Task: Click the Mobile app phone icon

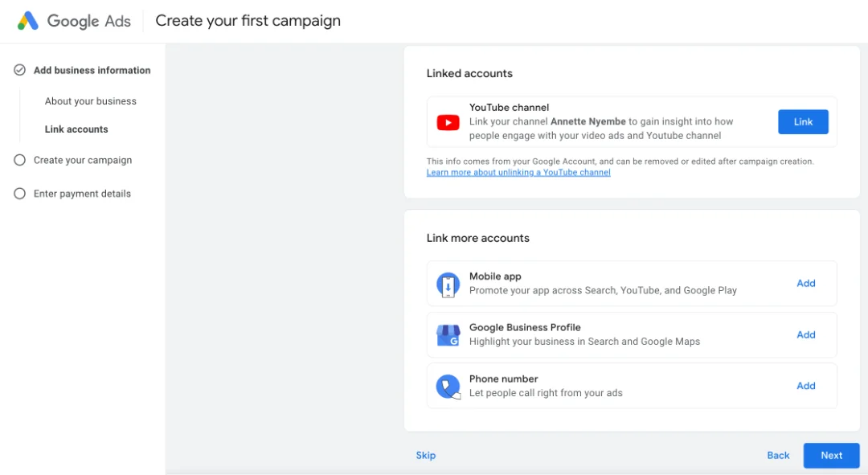Action: pyautogui.click(x=448, y=285)
